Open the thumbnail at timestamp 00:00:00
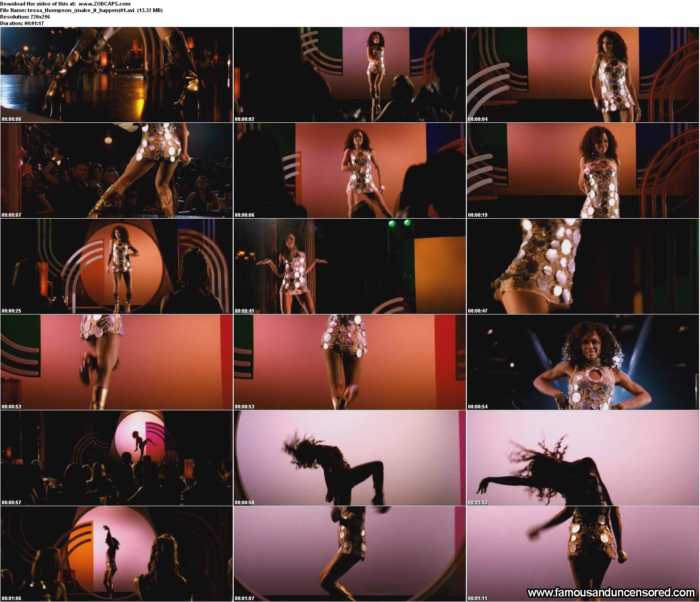Screen dimensions: 700x602 pyautogui.click(x=116, y=74)
